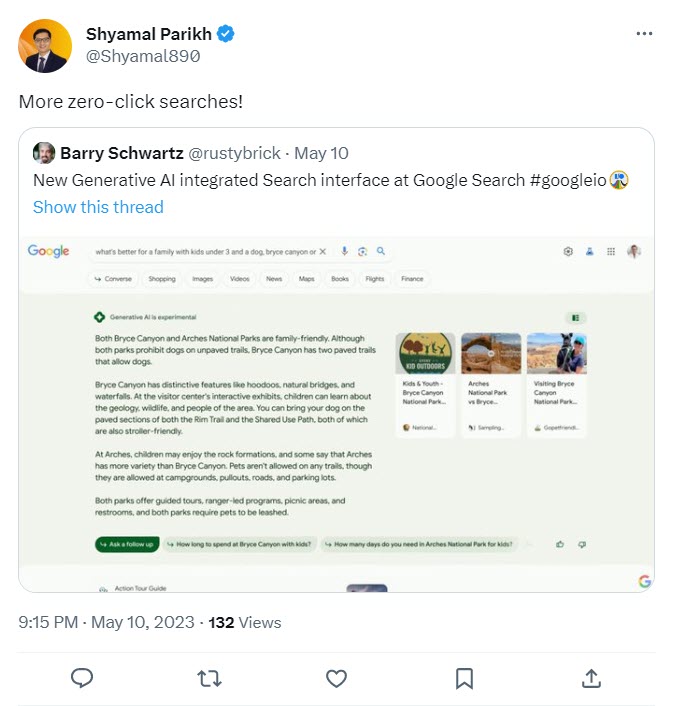Like the tweet with the heart icon

tap(337, 679)
